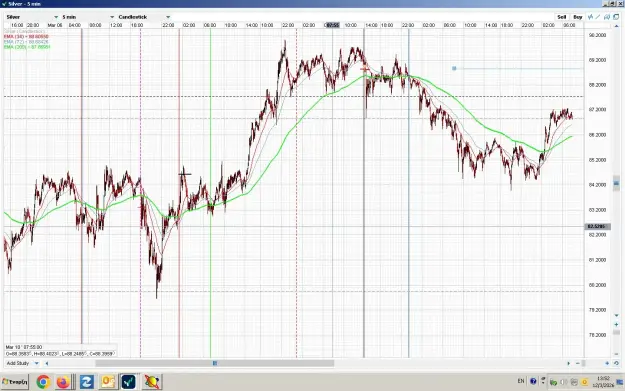Expand the tray options small arrow
Viewport: 625px width, 391px height.
pos(543,383)
